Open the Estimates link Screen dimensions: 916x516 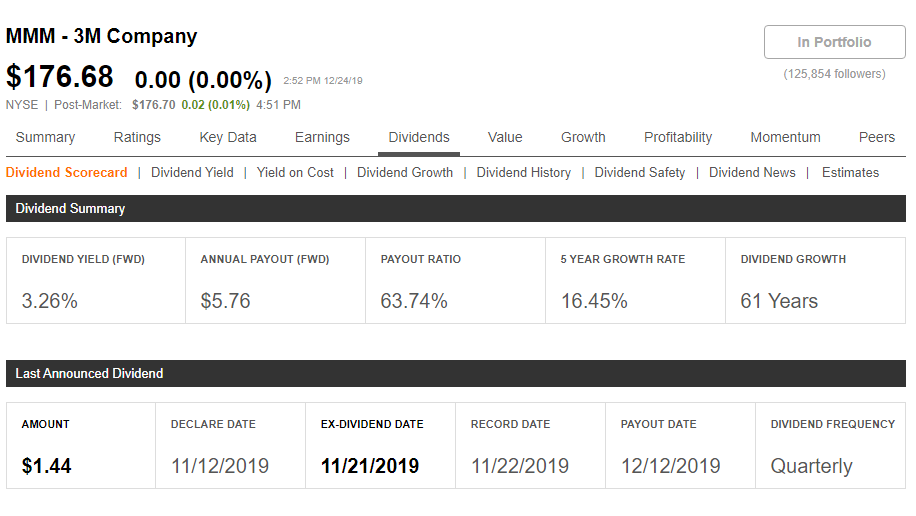(x=850, y=172)
